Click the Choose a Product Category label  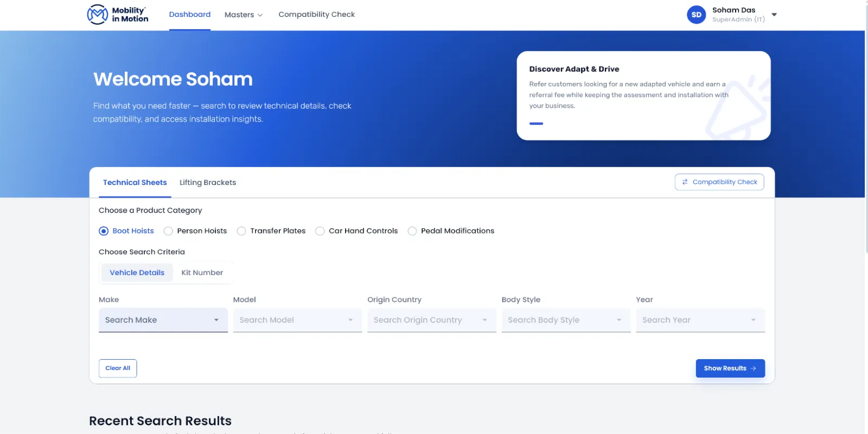click(150, 210)
